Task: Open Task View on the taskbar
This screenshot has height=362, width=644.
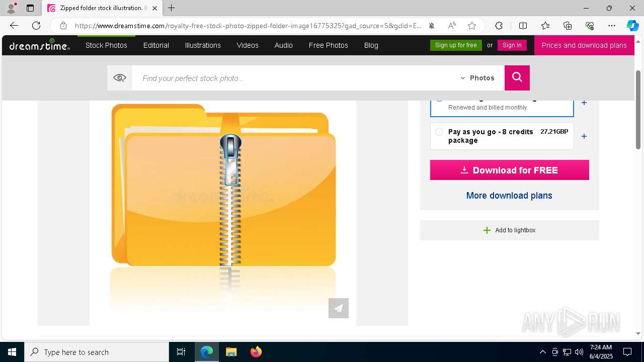Action: (181, 352)
